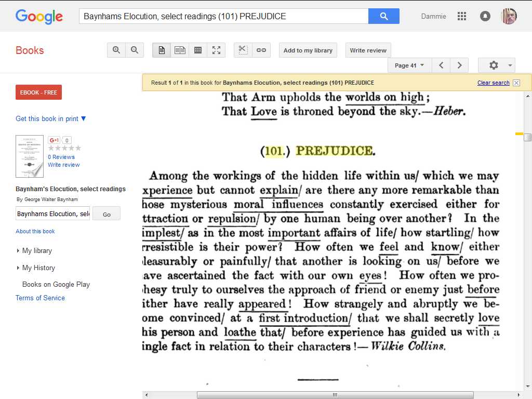Add book to my library
This screenshot has height=399, width=532.
[x=308, y=50]
